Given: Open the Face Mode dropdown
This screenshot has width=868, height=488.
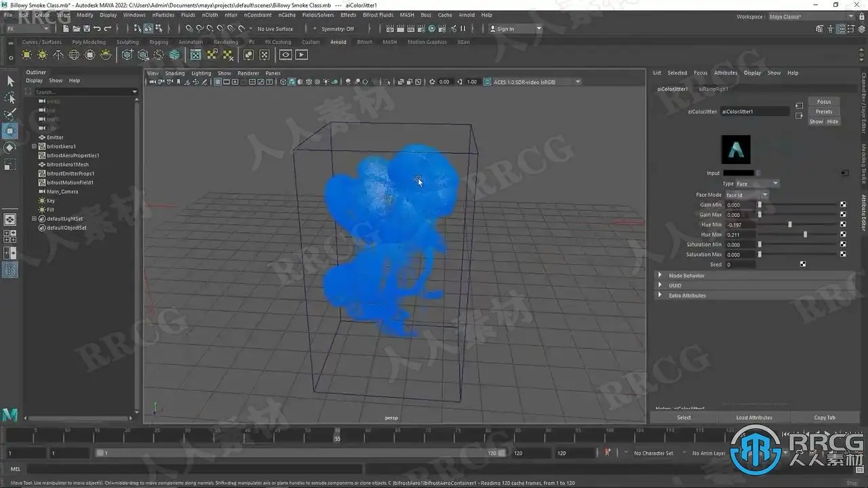Looking at the screenshot, I should (x=747, y=195).
